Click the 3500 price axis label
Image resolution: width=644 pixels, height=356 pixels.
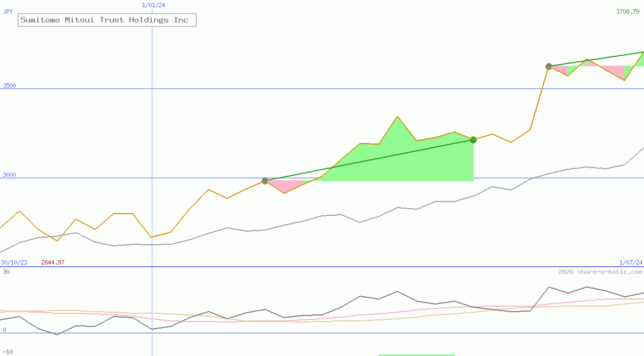(x=9, y=85)
